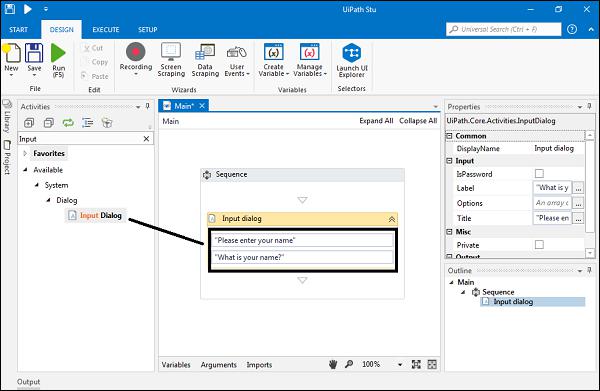Click the fit to screen icon
The image size is (600, 391).
coord(416,364)
